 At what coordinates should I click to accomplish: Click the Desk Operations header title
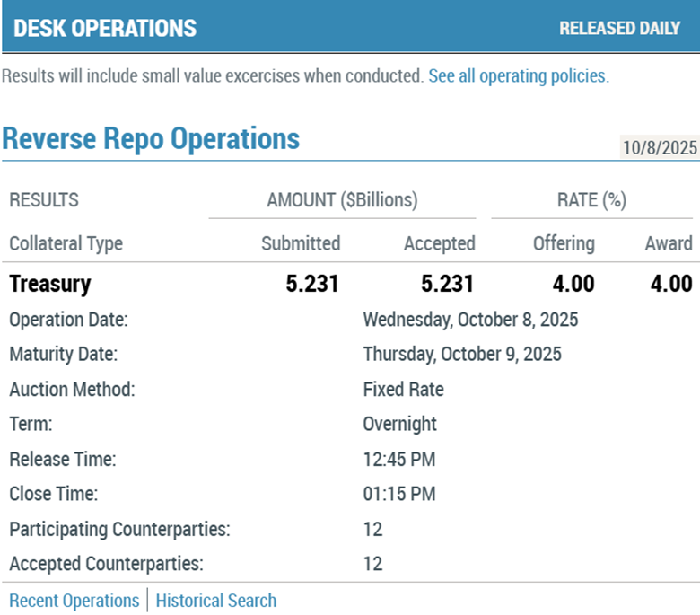pyautogui.click(x=105, y=28)
